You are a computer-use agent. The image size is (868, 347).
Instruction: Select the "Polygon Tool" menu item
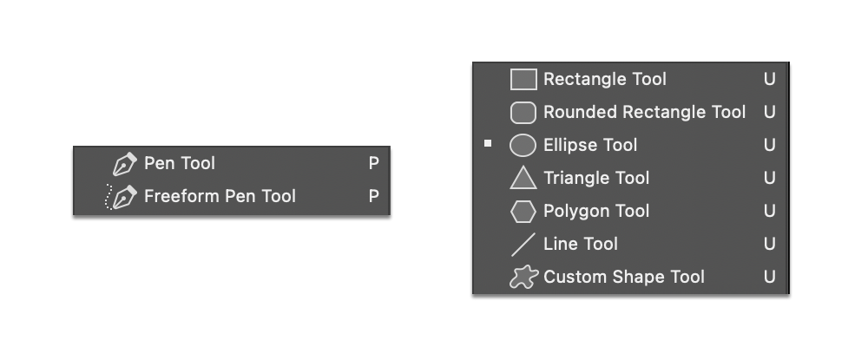tap(596, 211)
